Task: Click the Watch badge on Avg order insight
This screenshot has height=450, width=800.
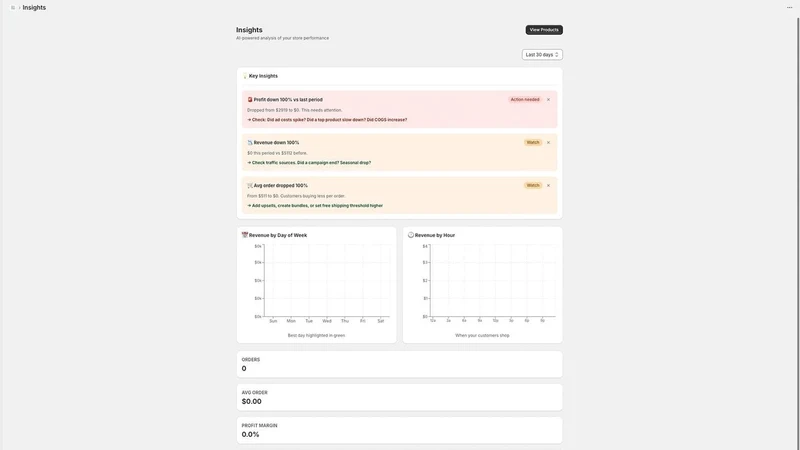Action: (533, 185)
